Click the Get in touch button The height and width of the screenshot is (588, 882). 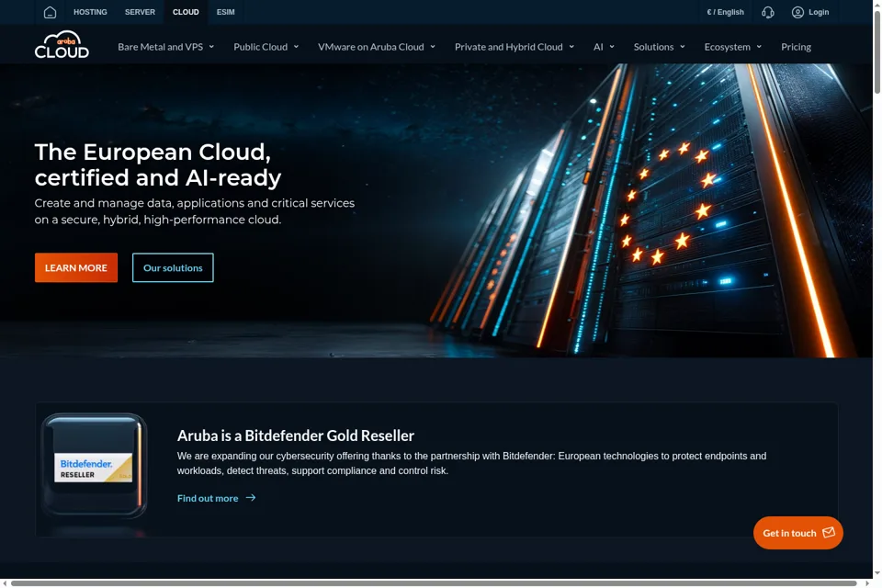[797, 532]
